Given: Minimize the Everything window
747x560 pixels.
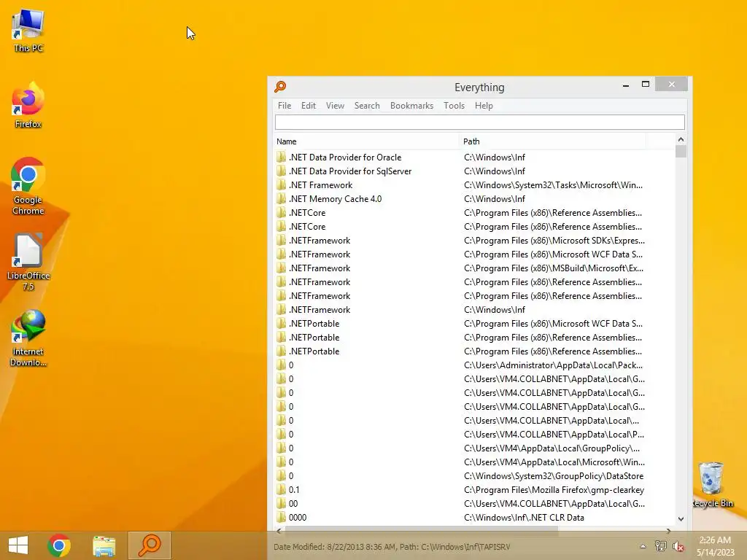Looking at the screenshot, I should (x=625, y=85).
